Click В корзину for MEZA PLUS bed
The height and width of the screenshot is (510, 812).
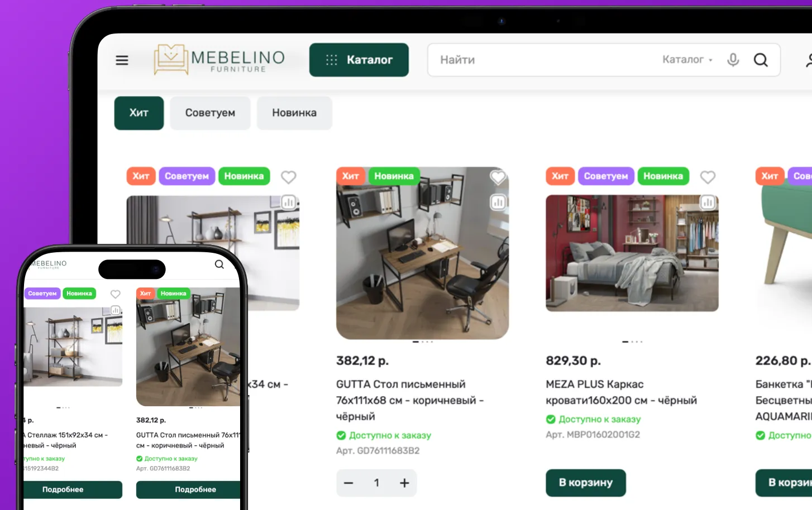point(586,483)
